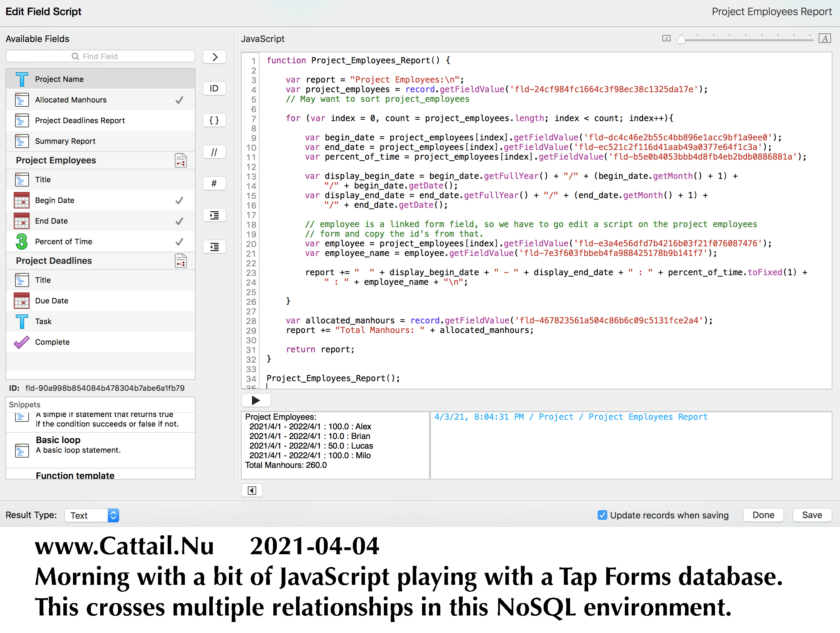Image resolution: width=840 pixels, height=633 pixels.
Task: Click the Project Deadlines section header
Action: [101, 261]
